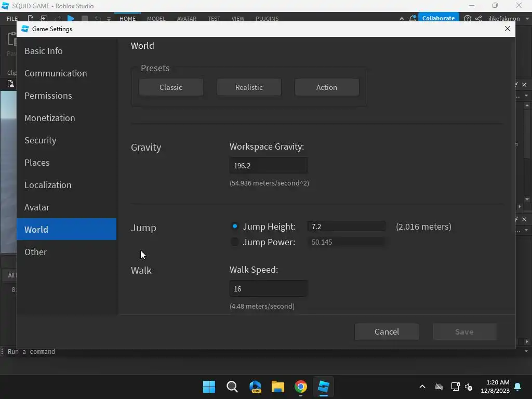Apply the Realistic world preset
This screenshot has height=399, width=532.
point(249,87)
